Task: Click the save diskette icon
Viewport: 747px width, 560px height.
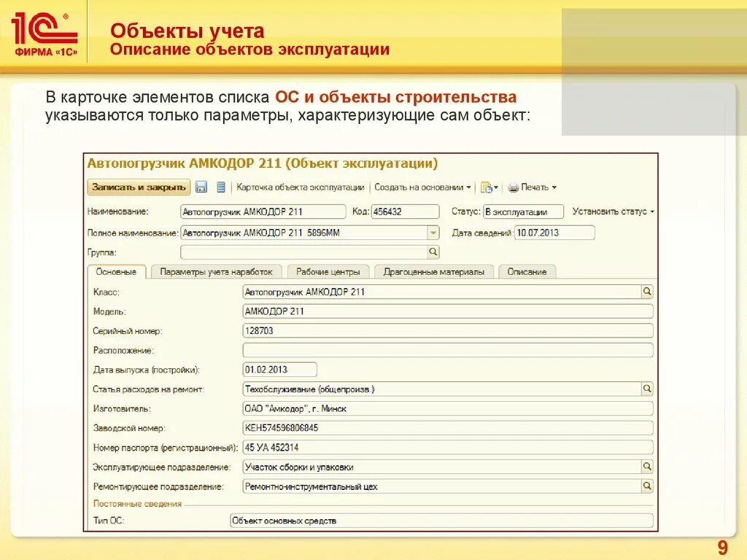Action: pos(201,187)
